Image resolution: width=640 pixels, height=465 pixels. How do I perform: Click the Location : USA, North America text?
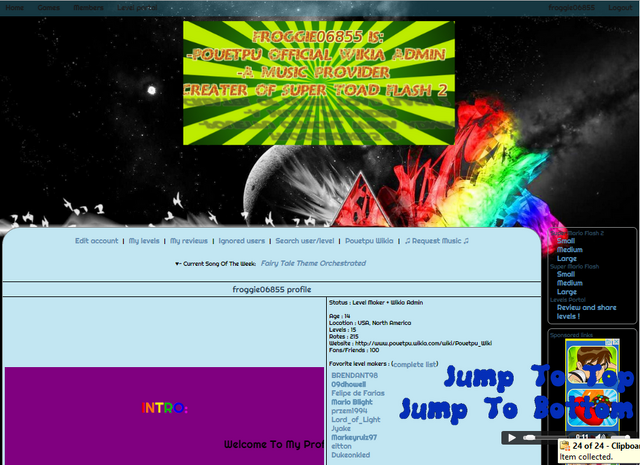coord(370,323)
